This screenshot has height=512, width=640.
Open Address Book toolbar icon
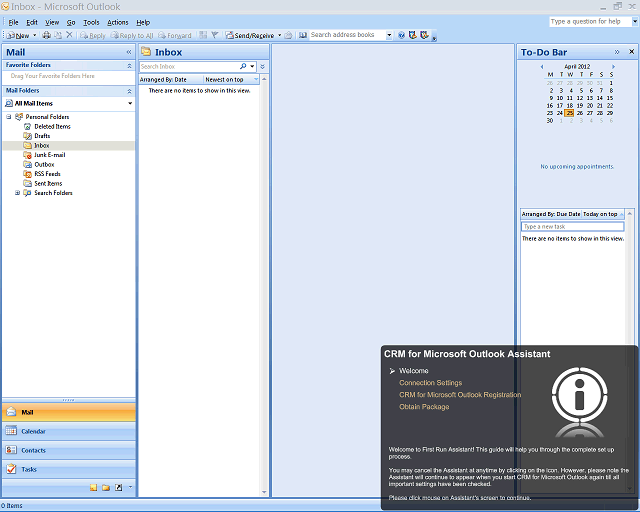(x=302, y=35)
